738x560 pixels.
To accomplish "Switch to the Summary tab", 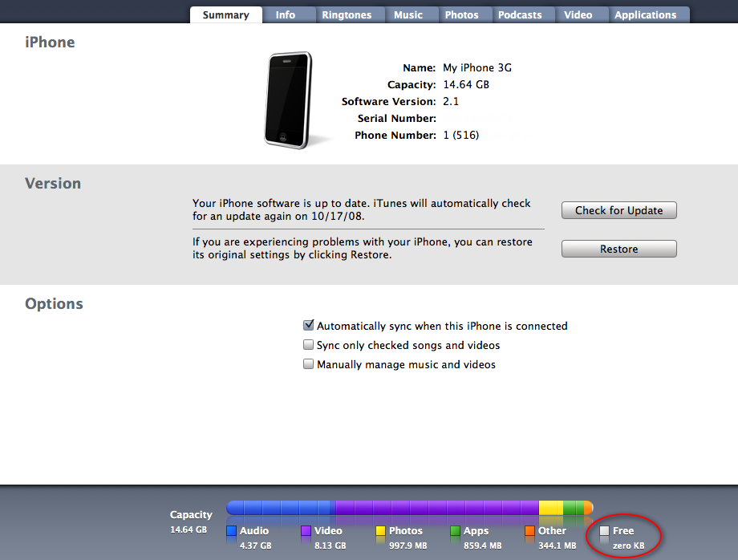I will 226,14.
